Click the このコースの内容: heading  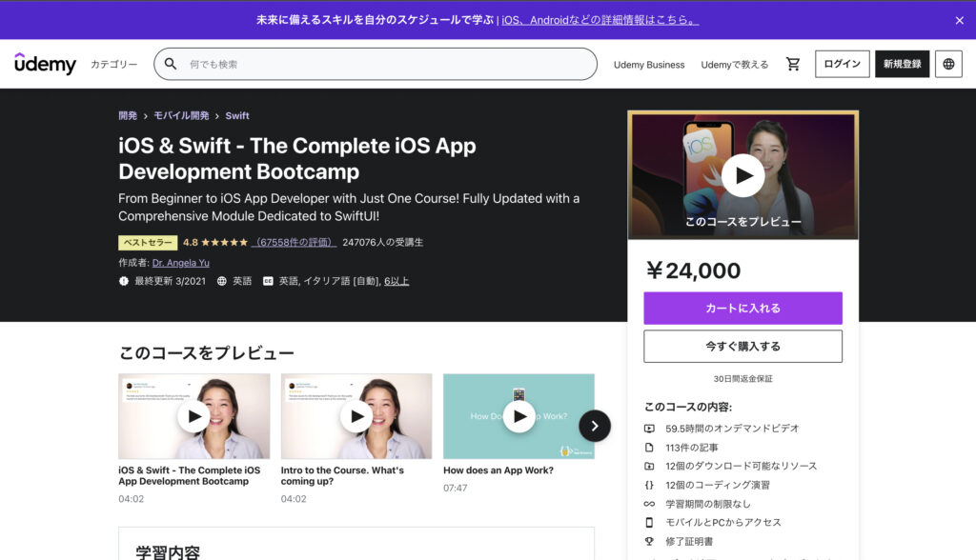(x=688, y=407)
